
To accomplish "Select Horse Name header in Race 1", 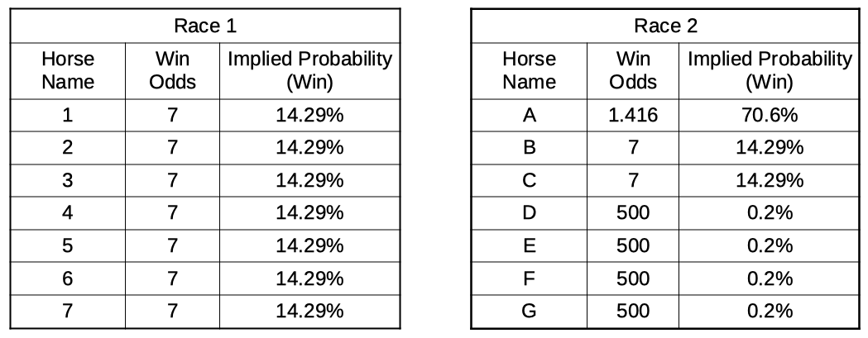I will [x=68, y=71].
